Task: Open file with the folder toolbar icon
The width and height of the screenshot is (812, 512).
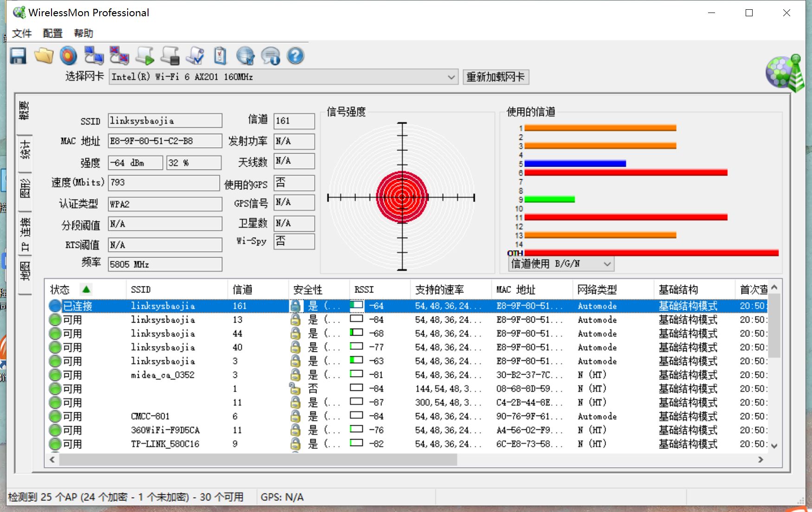Action: tap(44, 56)
